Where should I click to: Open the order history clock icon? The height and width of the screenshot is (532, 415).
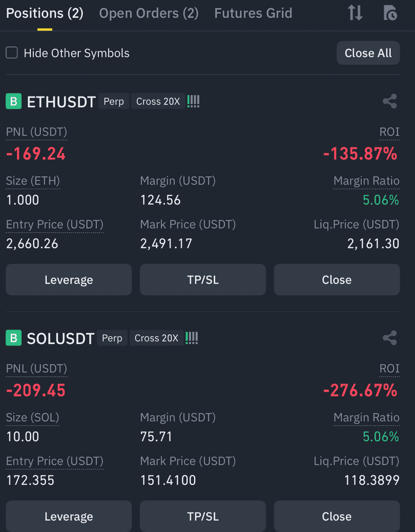(390, 13)
